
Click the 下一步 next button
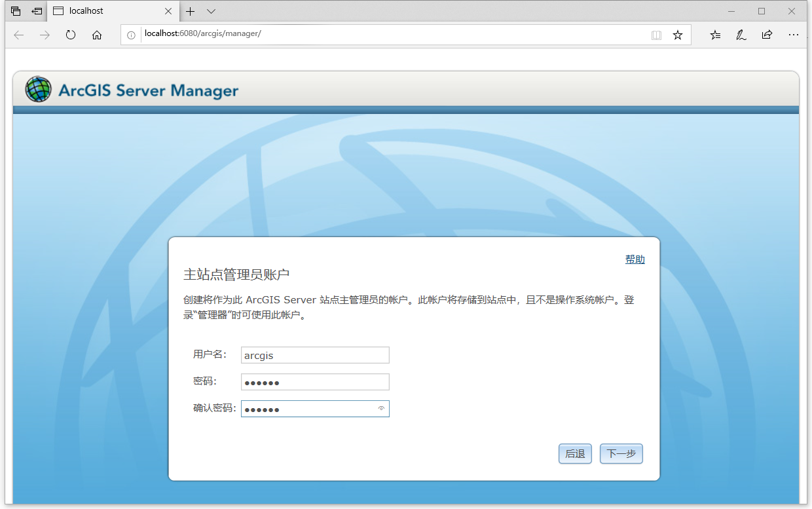621,454
